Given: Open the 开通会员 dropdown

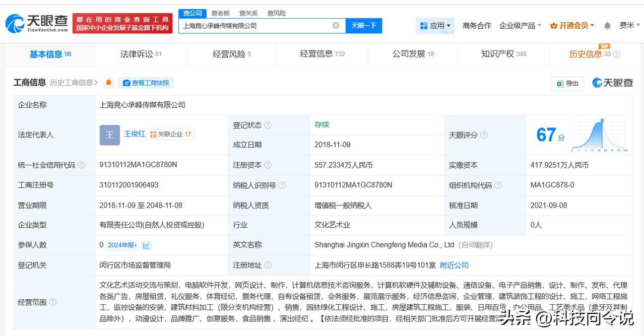Looking at the screenshot, I should (572, 26).
